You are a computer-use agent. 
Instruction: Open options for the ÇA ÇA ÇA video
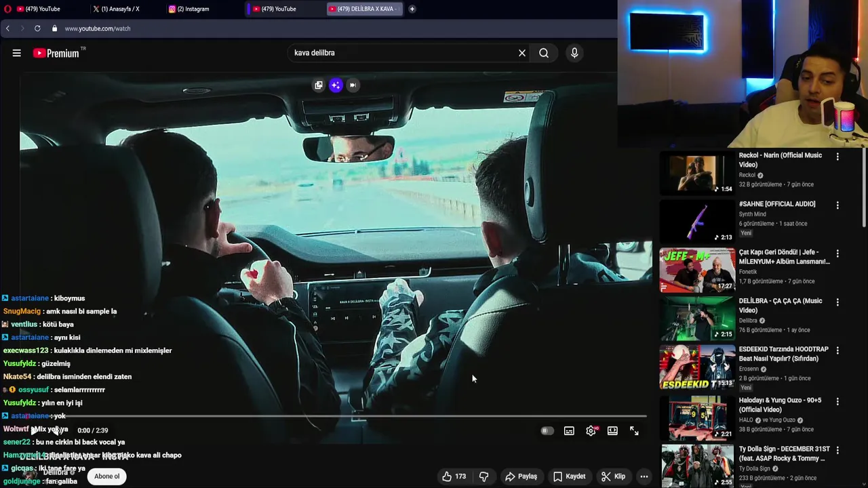point(837,302)
